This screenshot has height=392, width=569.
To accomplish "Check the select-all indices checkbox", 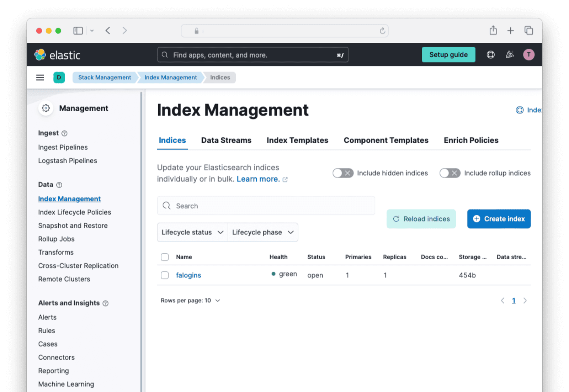I will point(165,257).
